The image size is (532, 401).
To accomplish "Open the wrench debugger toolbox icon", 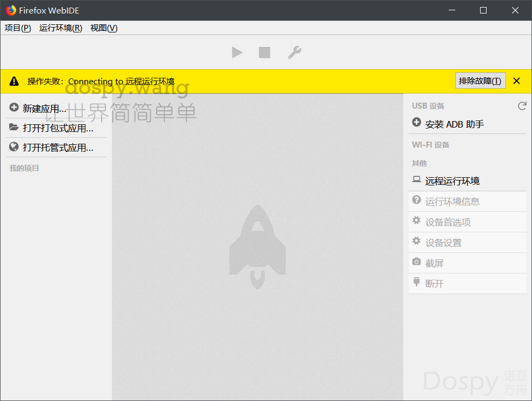I will click(295, 52).
